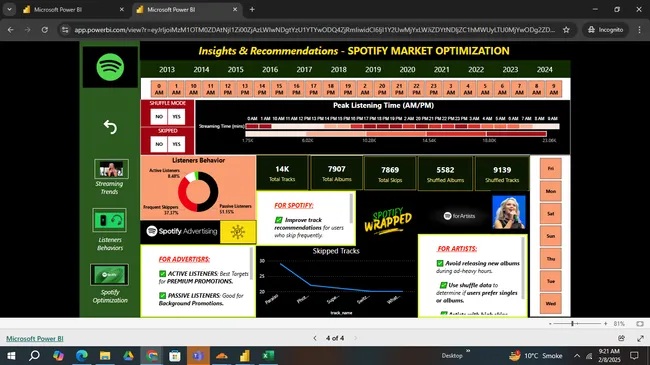The height and width of the screenshot is (365, 650).
Task: Open Windows search from taskbar
Action: coord(34,355)
